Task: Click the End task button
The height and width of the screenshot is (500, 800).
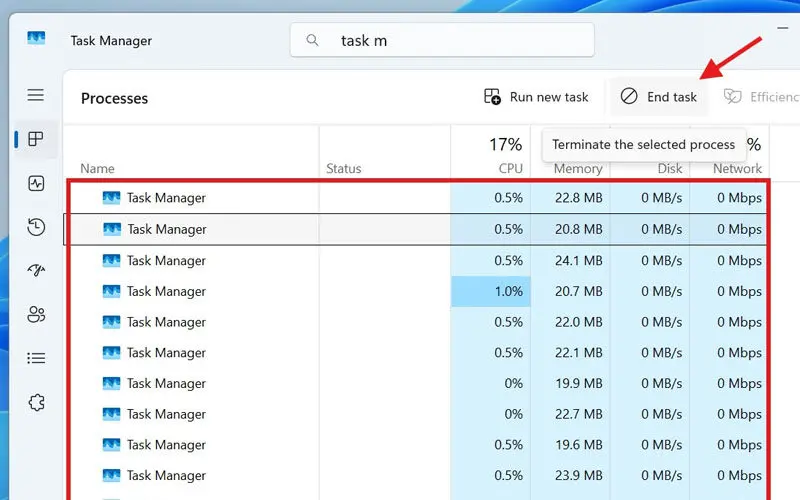Action: tap(658, 96)
